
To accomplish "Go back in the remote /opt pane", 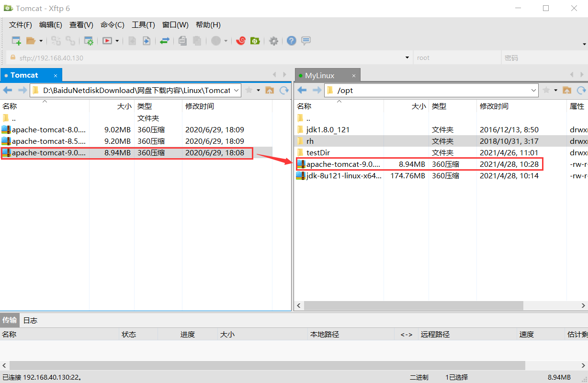I will click(x=302, y=90).
